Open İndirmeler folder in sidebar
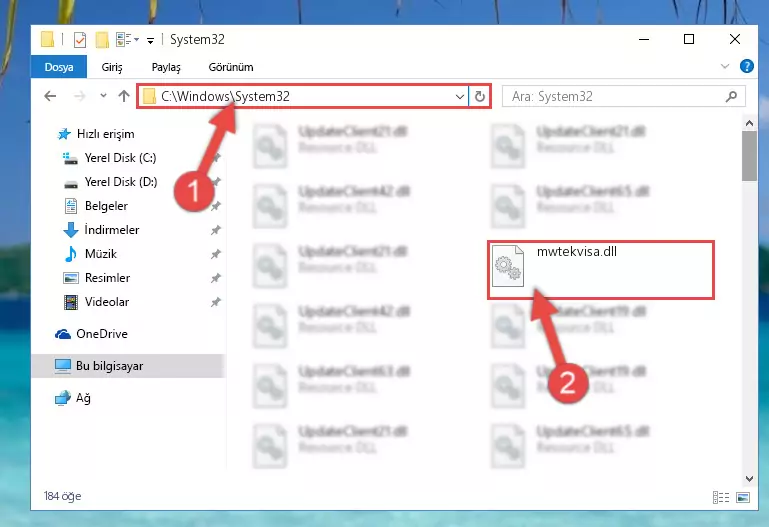The height and width of the screenshot is (527, 769). 112,230
